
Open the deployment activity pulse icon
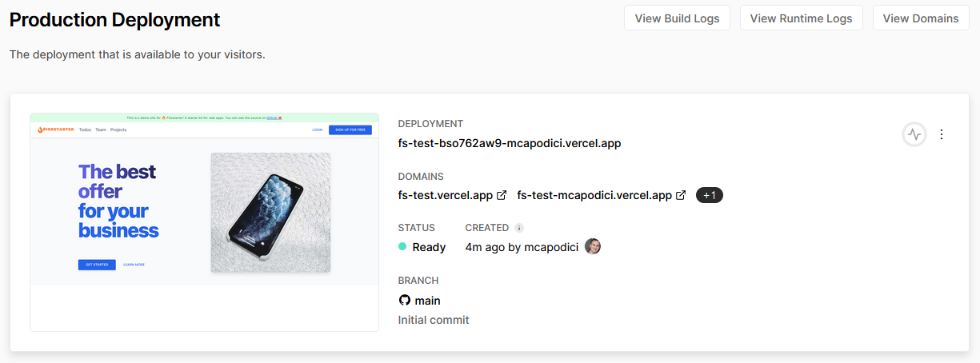[x=914, y=134]
